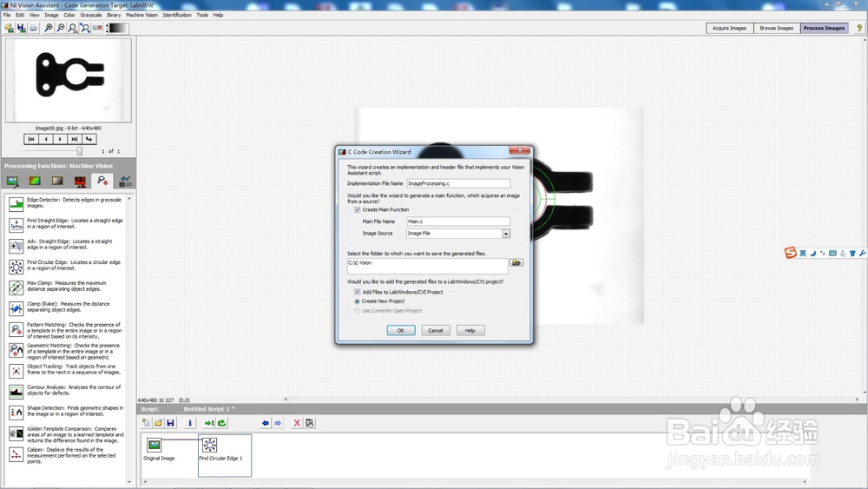This screenshot has height=489, width=868.
Task: Choose the Edge Detector function
Action: coord(67,203)
